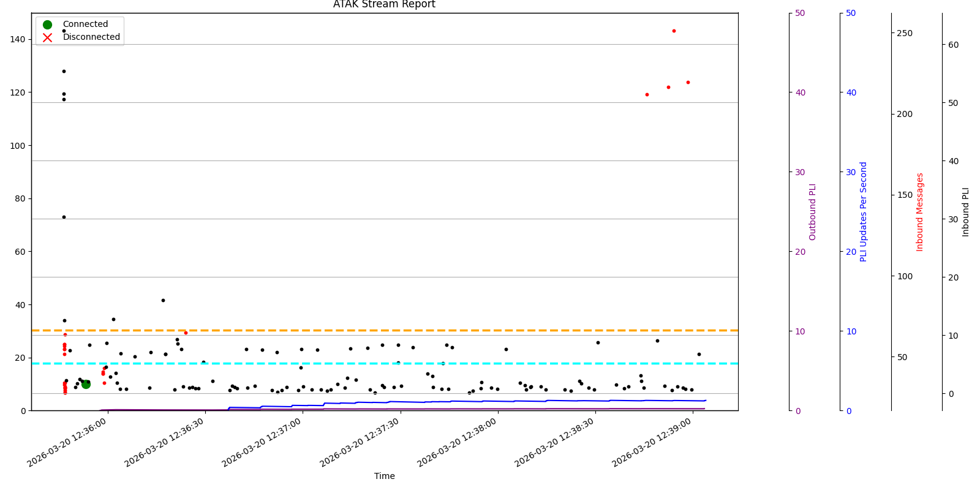The height and width of the screenshot is (490, 980).
Task: Click the 'PLI Updates Per Second' axis label
Action: (864, 212)
